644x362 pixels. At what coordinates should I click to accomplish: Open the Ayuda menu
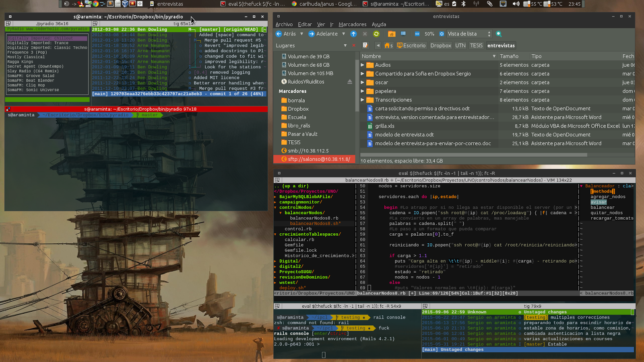point(379,25)
